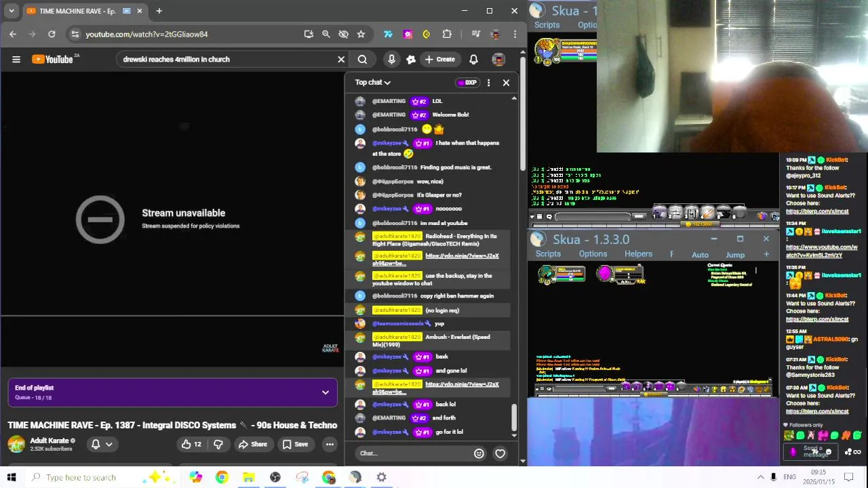Open the browser zoom magnifier icon
This screenshot has width=868, height=488.
point(326,34)
